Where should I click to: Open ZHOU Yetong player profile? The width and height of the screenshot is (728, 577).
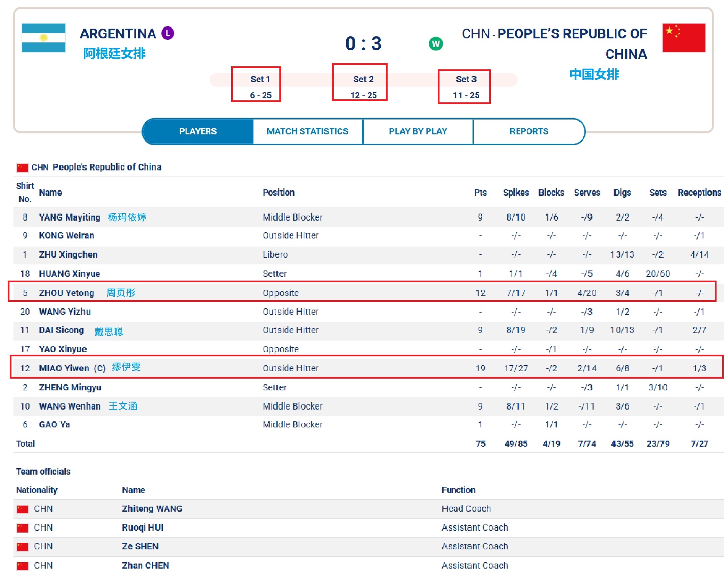pyautogui.click(x=66, y=293)
